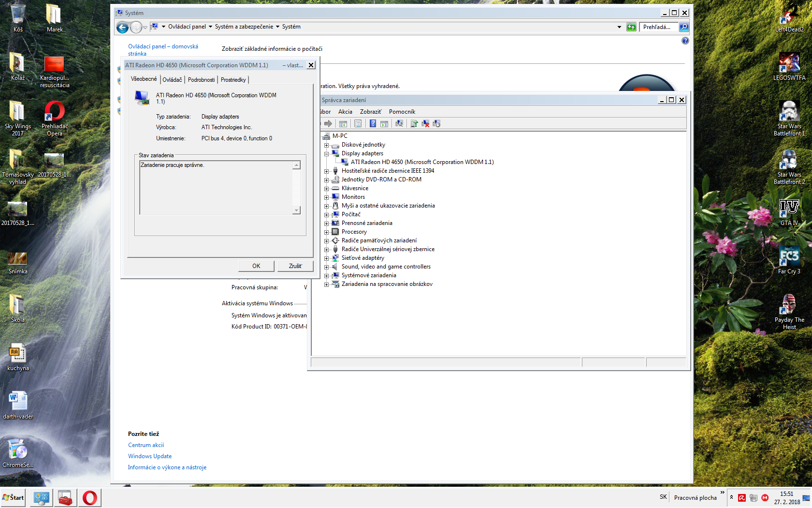
Task: Click blue Help icon in Device Manager toolbar
Action: (x=373, y=124)
